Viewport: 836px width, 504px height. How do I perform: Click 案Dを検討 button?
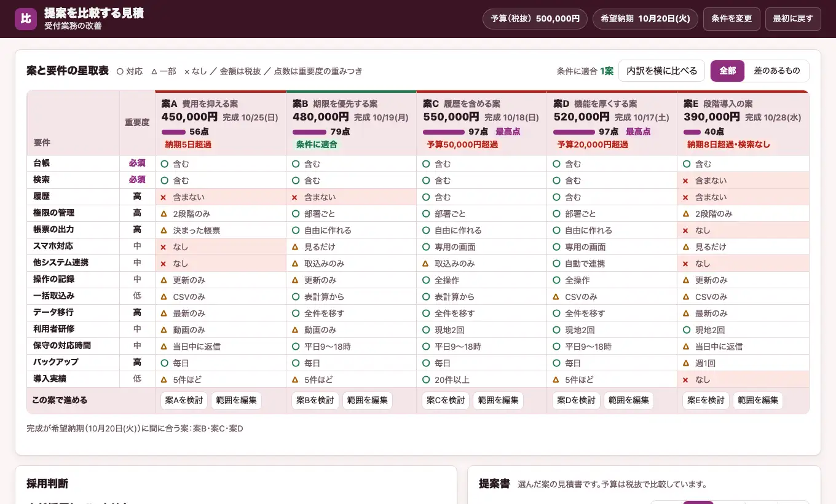click(x=576, y=400)
